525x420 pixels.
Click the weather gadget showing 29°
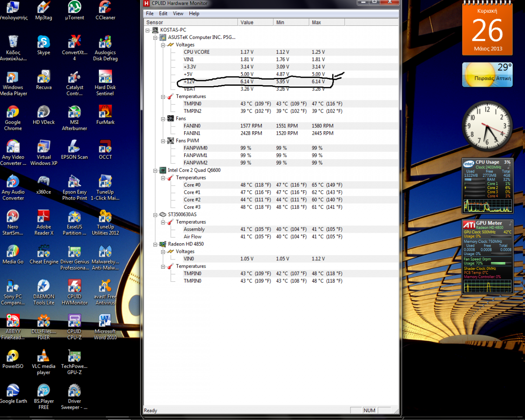tap(487, 74)
